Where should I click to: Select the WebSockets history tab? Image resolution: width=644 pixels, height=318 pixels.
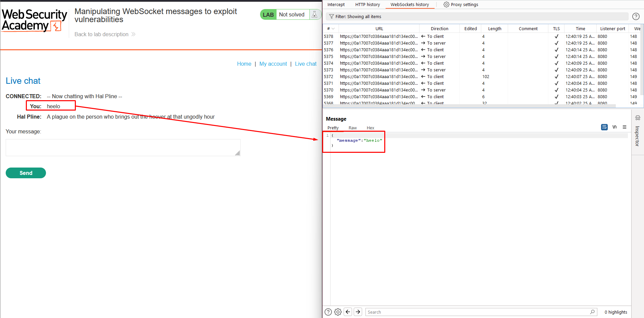click(x=409, y=4)
